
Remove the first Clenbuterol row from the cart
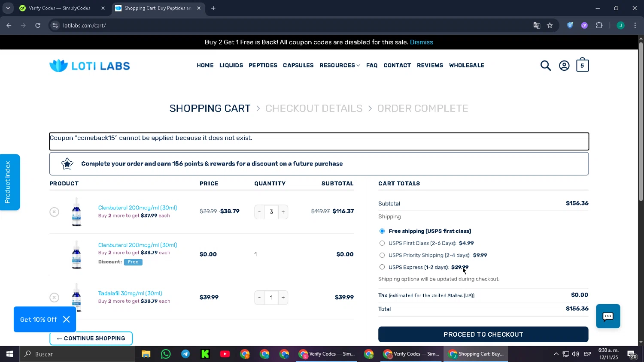coord(54,212)
